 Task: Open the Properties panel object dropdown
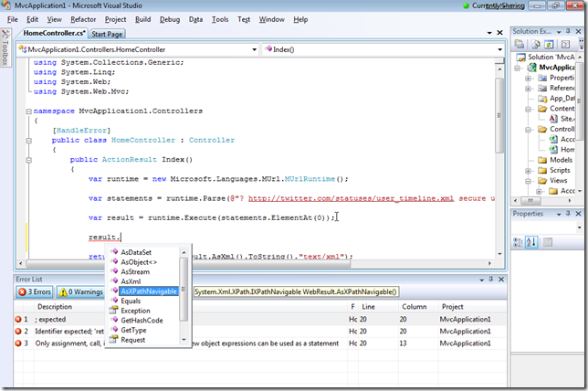click(580, 227)
